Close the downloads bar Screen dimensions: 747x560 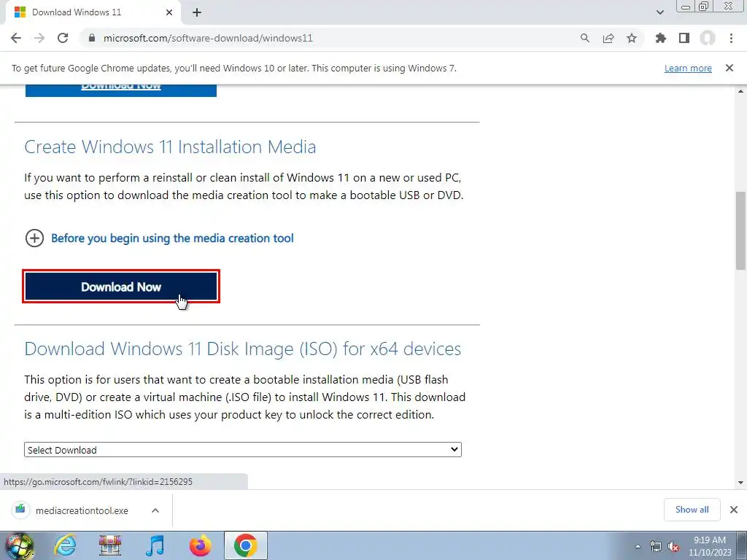click(734, 510)
